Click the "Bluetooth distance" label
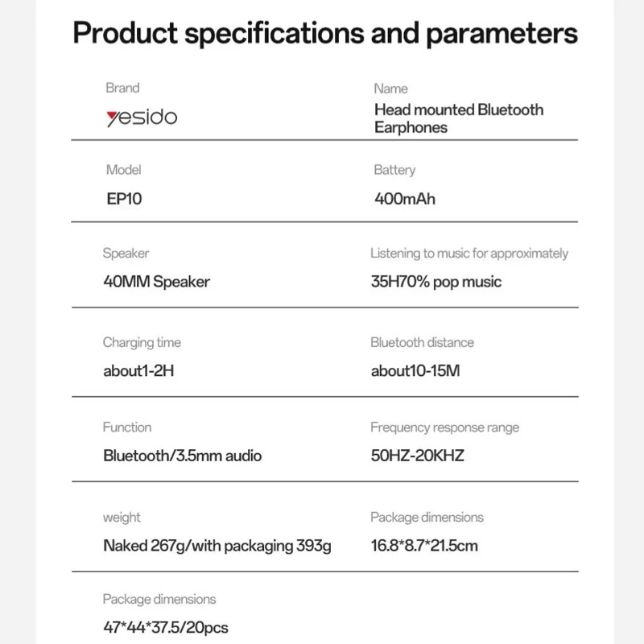Viewport: 644px width, 644px height. (x=422, y=343)
